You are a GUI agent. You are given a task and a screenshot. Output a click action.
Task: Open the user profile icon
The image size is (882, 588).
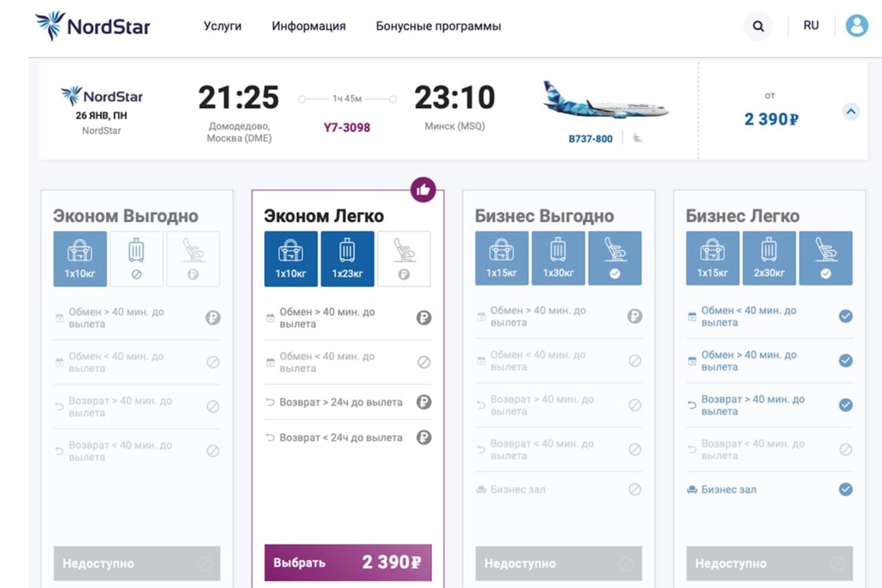(857, 25)
